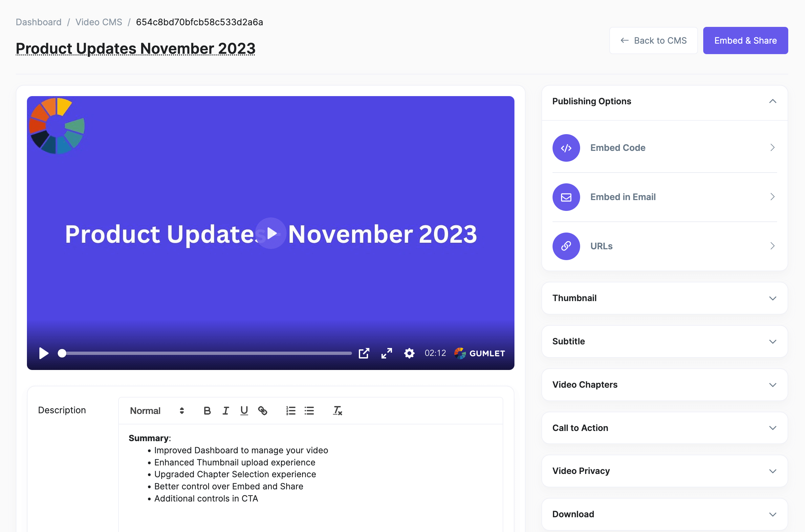This screenshot has height=532, width=805.
Task: Click the Embed & Share button
Action: pyautogui.click(x=745, y=40)
